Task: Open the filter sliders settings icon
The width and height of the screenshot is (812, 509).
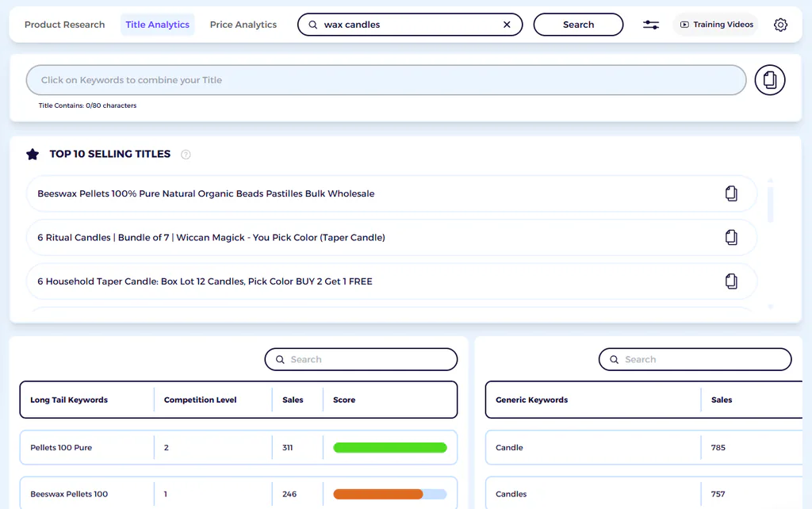Action: click(x=651, y=25)
